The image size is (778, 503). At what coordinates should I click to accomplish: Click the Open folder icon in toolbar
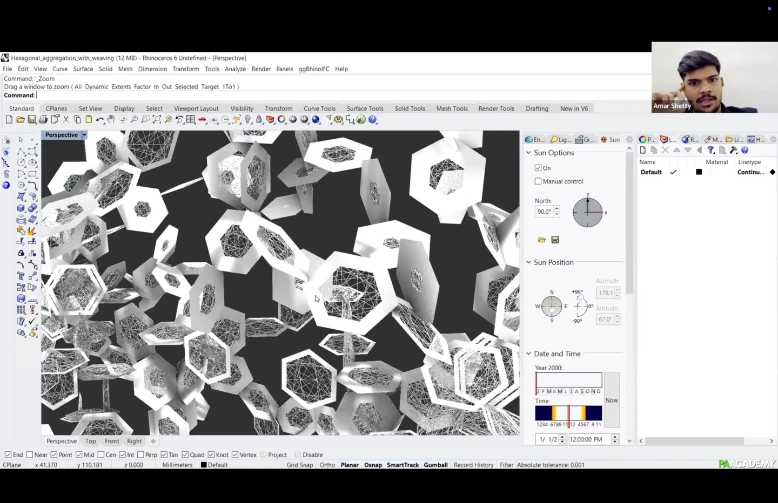[20, 120]
